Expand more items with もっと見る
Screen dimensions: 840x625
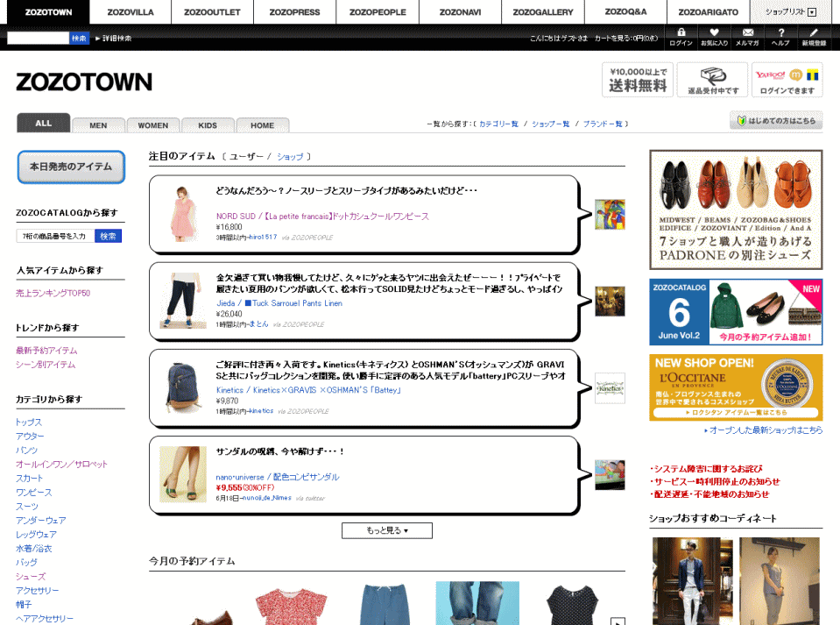point(387,530)
